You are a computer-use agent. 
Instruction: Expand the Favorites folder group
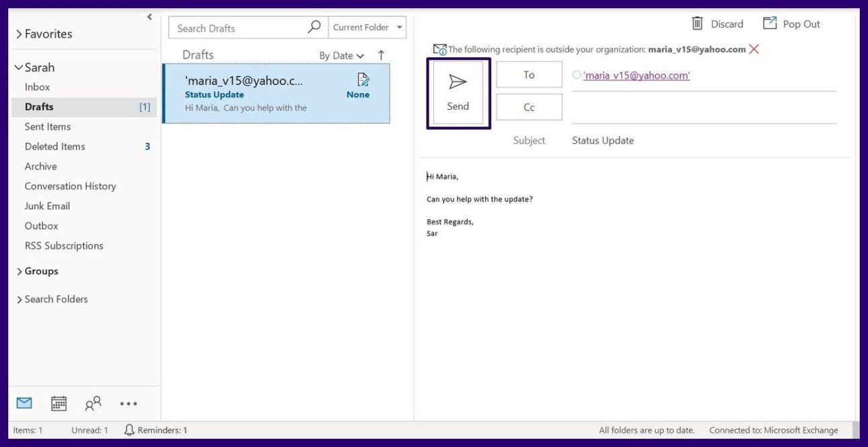pos(20,34)
